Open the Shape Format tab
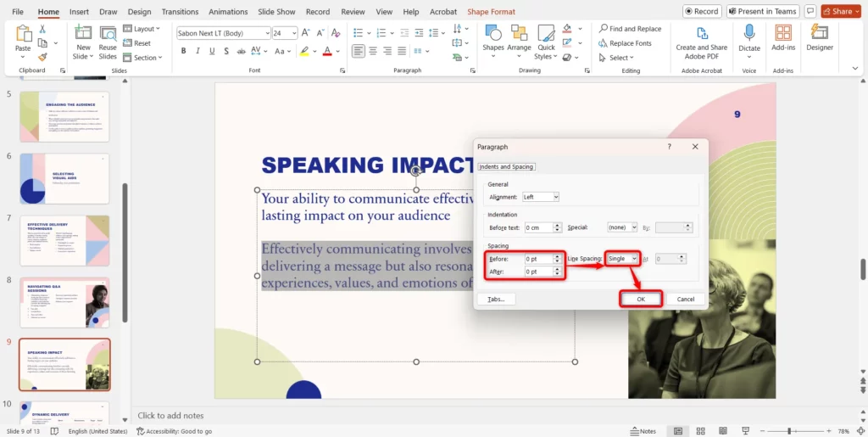 pyautogui.click(x=491, y=12)
